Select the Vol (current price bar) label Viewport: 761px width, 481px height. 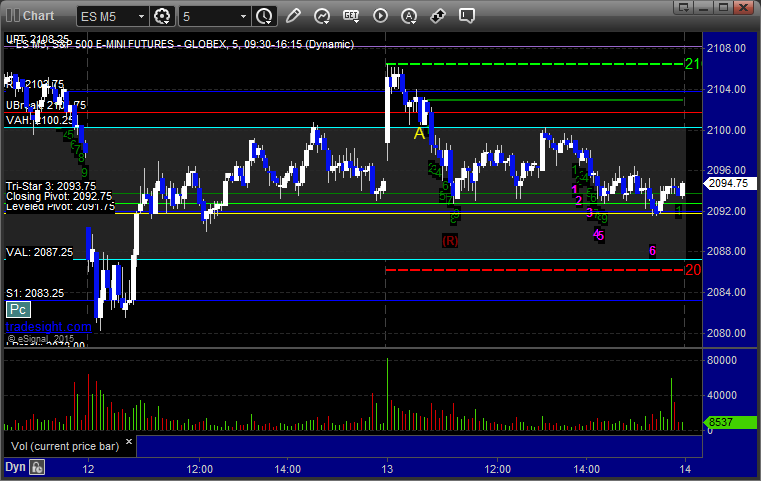[65, 446]
